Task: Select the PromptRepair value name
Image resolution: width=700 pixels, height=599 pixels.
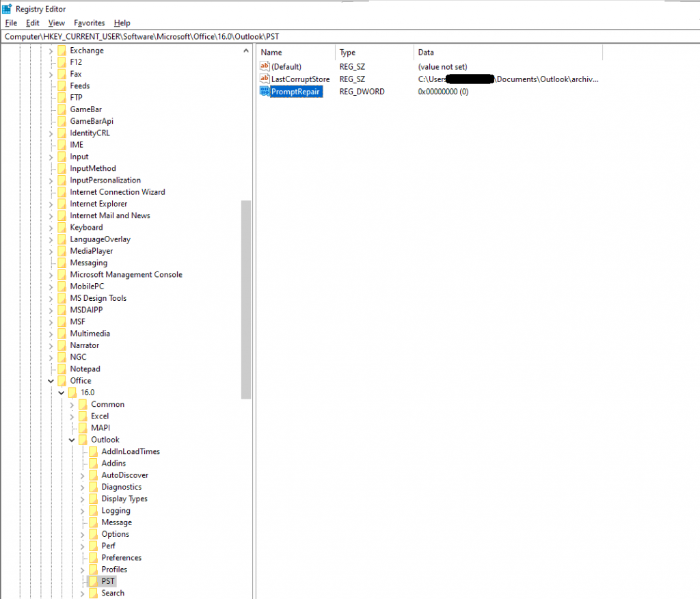Action: coord(295,92)
